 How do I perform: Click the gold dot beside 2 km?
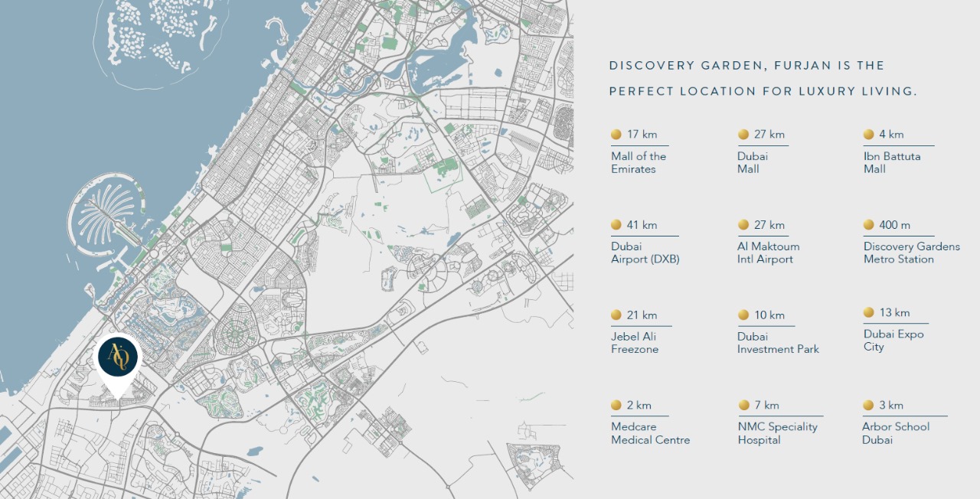pos(616,405)
